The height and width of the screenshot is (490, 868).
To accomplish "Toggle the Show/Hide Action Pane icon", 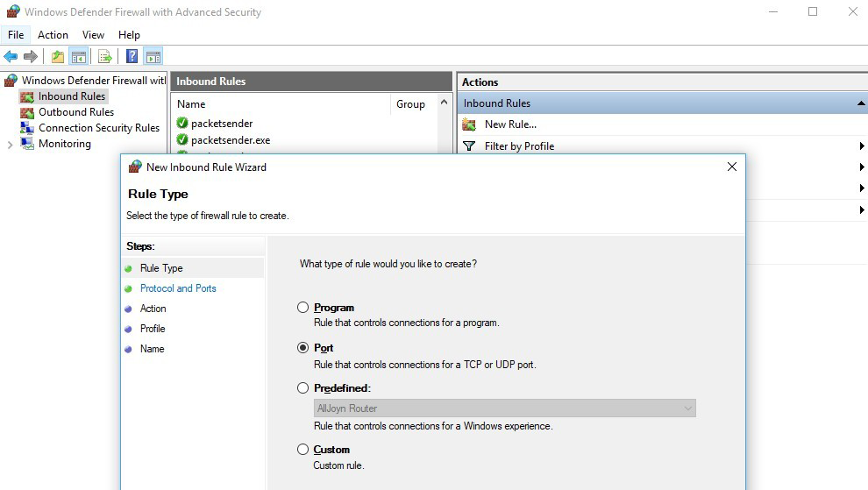I will tap(153, 56).
